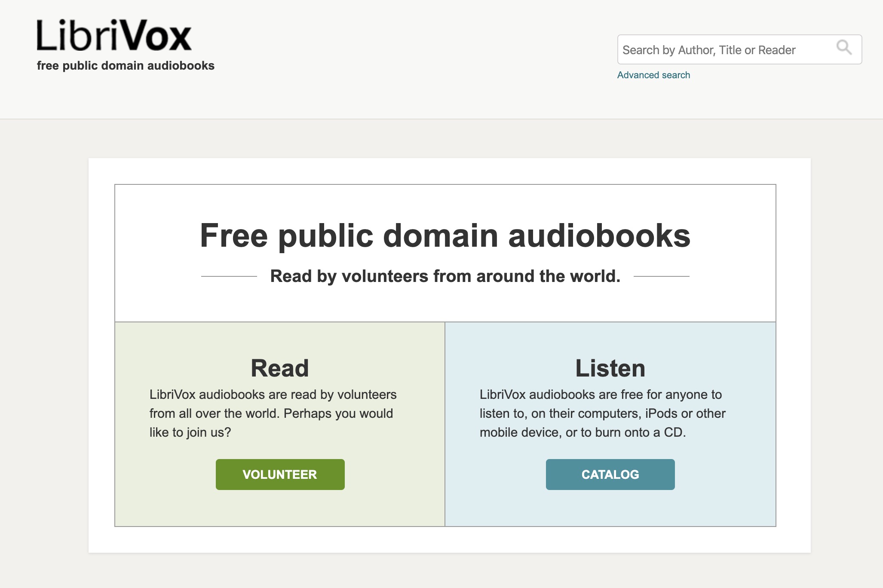883x588 pixels.
Task: Click the line 'listen to, on their computers, iPods or other'
Action: (x=602, y=413)
